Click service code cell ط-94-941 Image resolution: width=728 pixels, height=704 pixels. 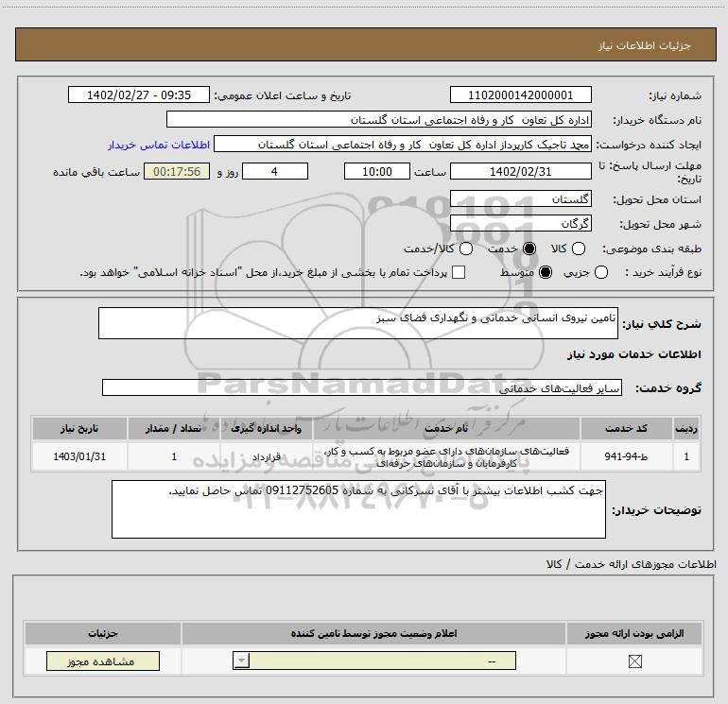(x=626, y=456)
